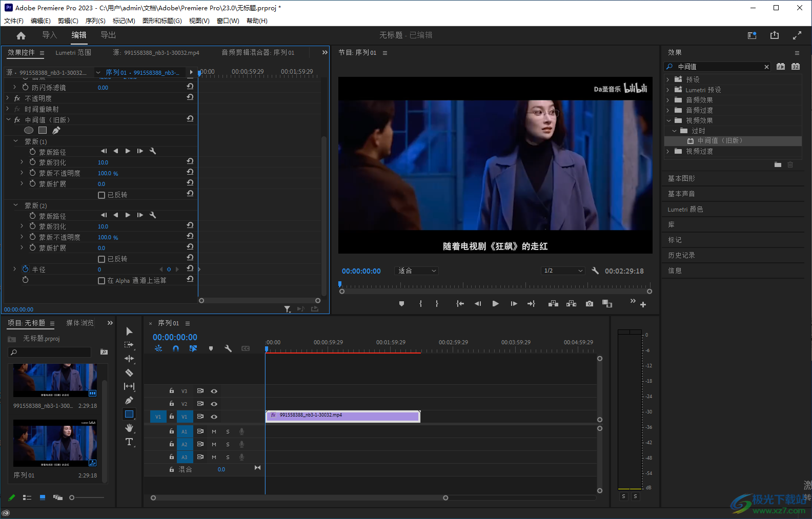Open the 窗口(W) menu

[x=228, y=21]
